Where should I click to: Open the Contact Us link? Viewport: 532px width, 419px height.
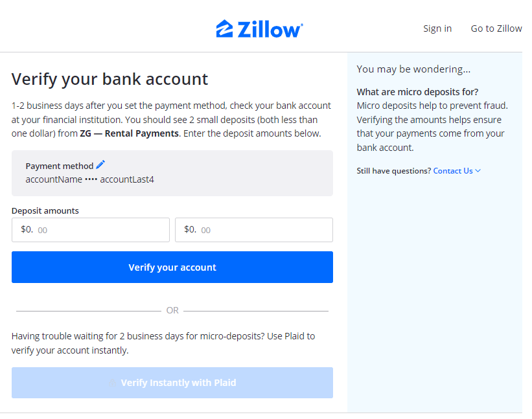click(x=452, y=170)
